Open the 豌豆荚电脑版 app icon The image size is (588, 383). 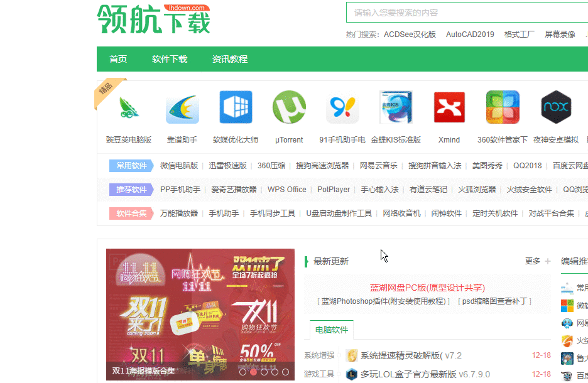[x=129, y=107]
